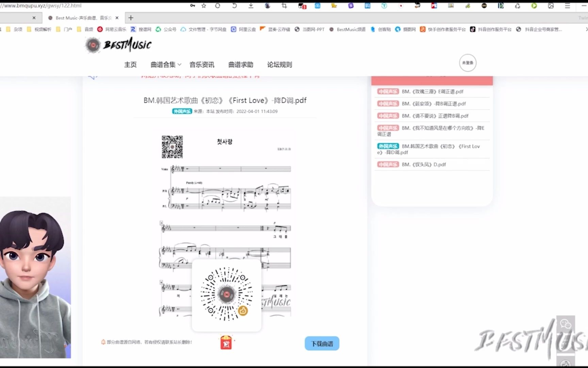Click the bell notice icon near copyright text
This screenshot has height=368, width=588.
[x=103, y=342]
